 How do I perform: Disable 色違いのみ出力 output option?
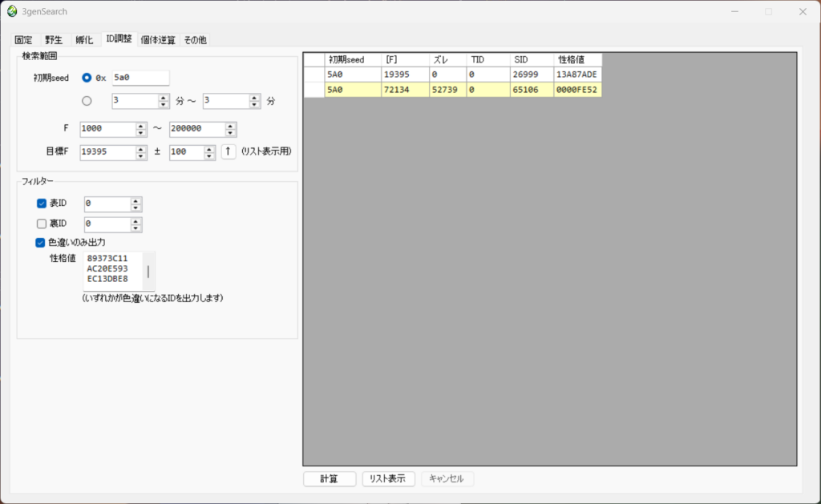coord(41,243)
